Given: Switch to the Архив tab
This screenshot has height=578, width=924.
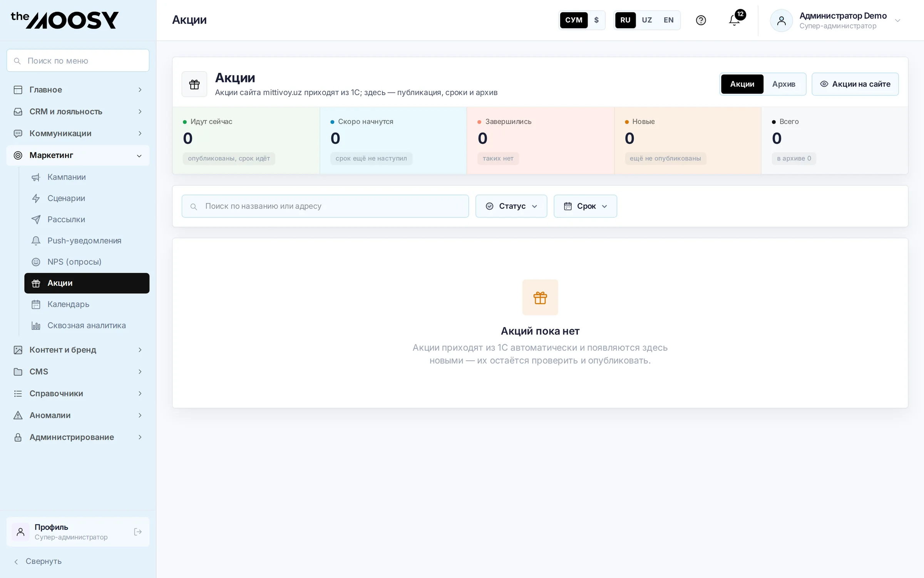Looking at the screenshot, I should [783, 84].
